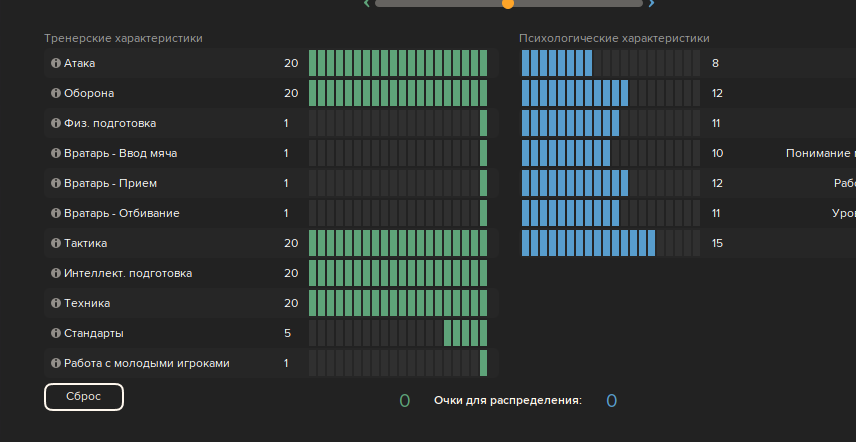Open info icon for Интеллект. подготовка
The image size is (856, 442).
[55, 273]
